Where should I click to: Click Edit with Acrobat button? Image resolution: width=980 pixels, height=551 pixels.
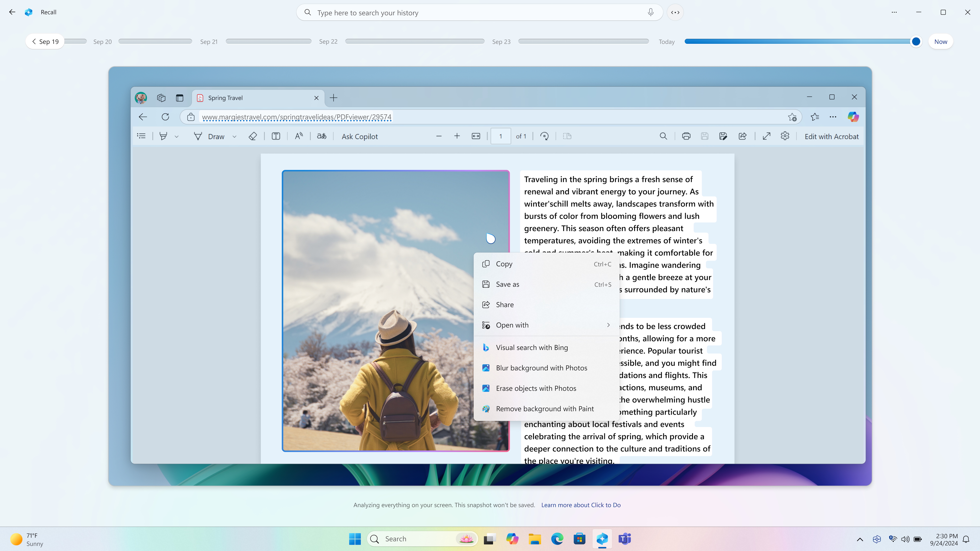[x=832, y=136]
